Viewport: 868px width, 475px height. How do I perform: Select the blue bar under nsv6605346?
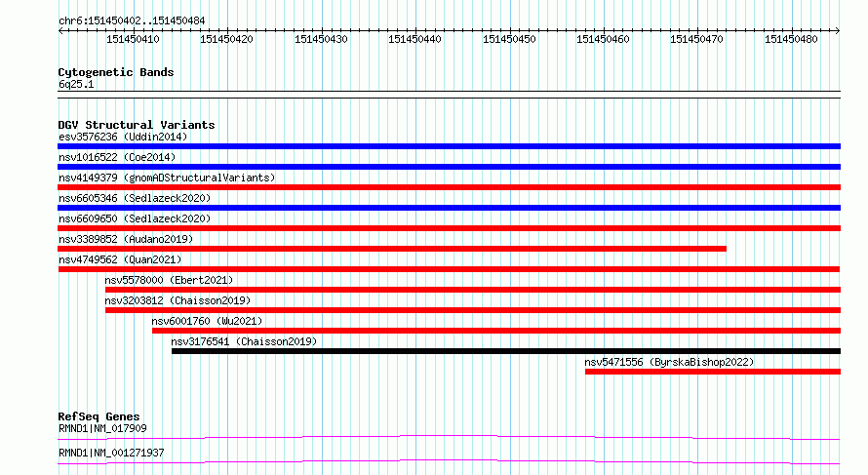449,208
